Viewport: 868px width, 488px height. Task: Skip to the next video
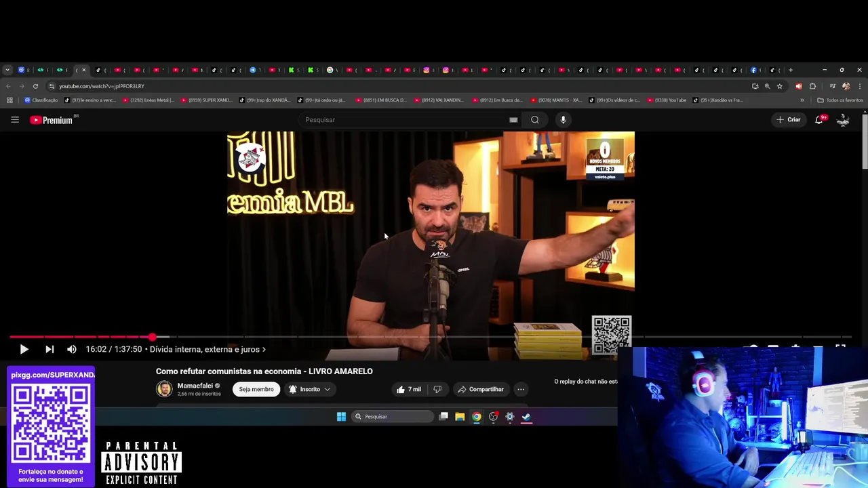[50, 349]
